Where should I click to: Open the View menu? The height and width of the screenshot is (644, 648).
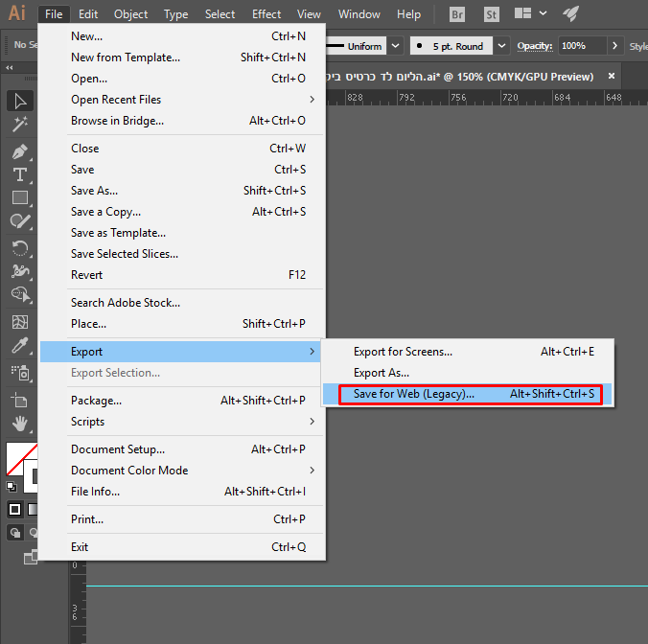click(309, 14)
